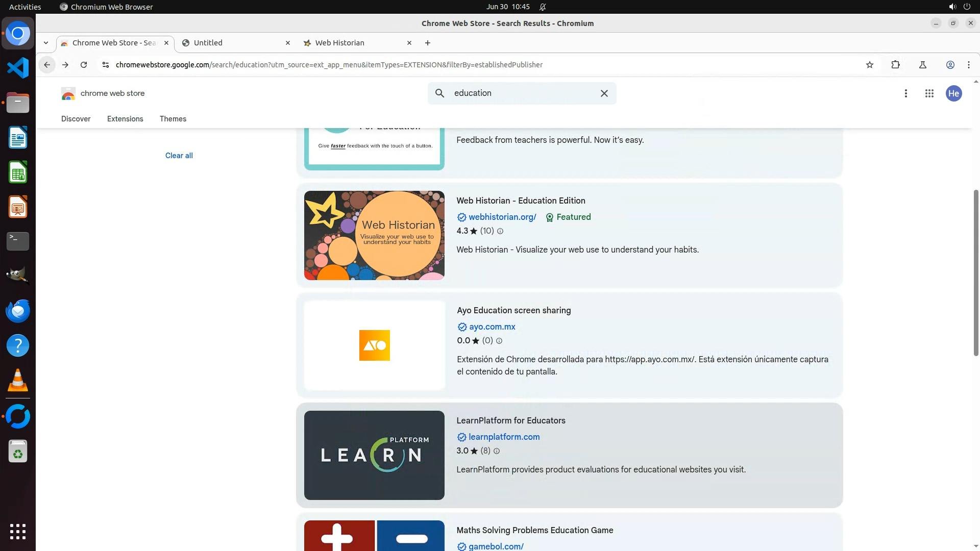980x551 pixels.
Task: Go to the Themes navigation tab
Action: [x=173, y=119]
